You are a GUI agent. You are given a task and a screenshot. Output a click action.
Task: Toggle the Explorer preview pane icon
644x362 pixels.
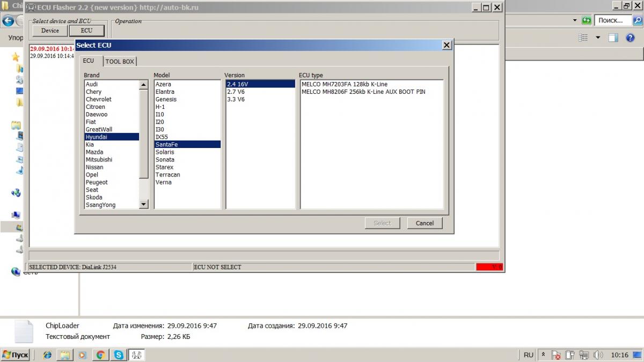tap(614, 38)
